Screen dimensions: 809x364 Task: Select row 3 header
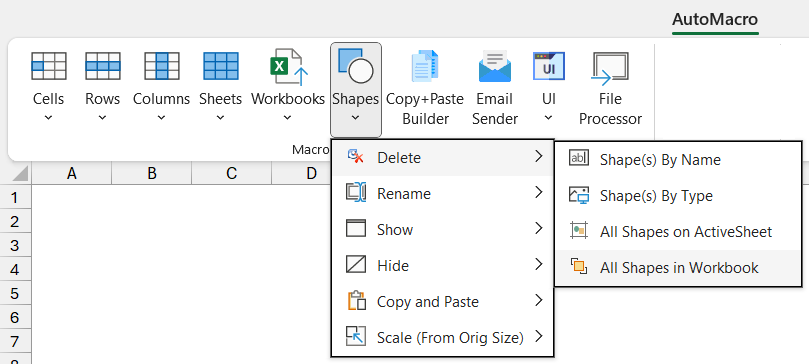(x=14, y=245)
